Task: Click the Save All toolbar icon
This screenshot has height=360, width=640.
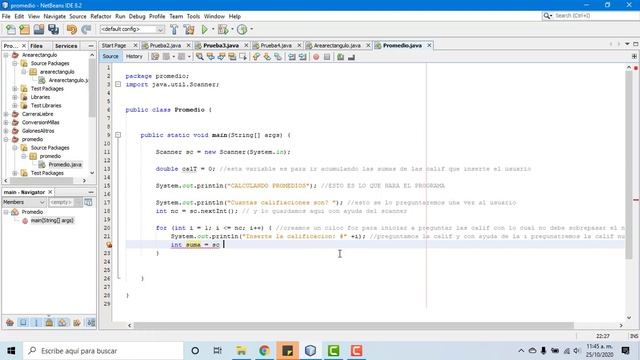Action: [53, 29]
